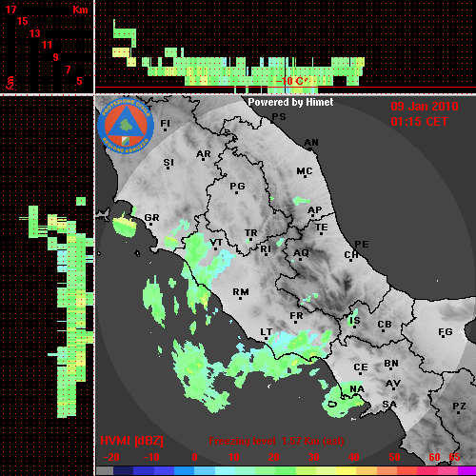Screen dimensions: 476x476
Task: Click the PG city marker
Action: 237,188
